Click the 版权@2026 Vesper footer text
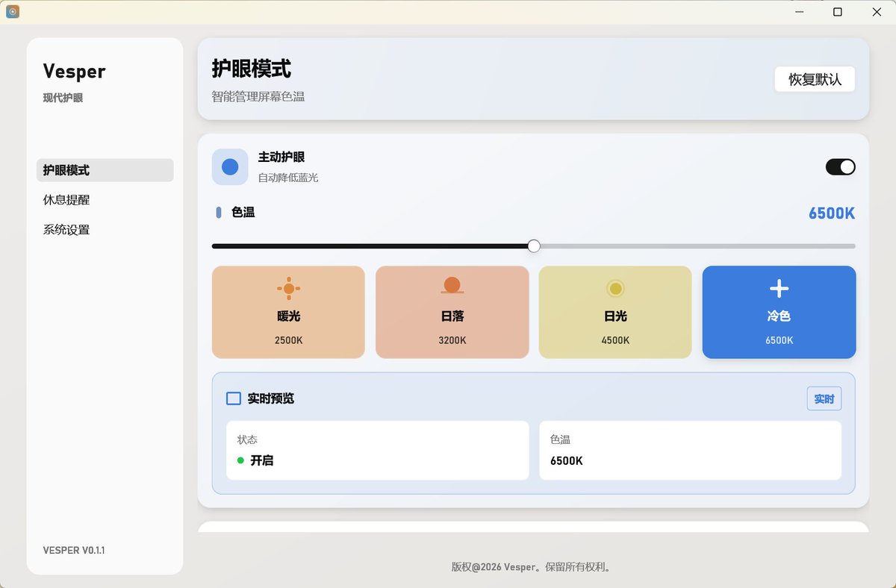The width and height of the screenshot is (896, 588). [x=533, y=566]
